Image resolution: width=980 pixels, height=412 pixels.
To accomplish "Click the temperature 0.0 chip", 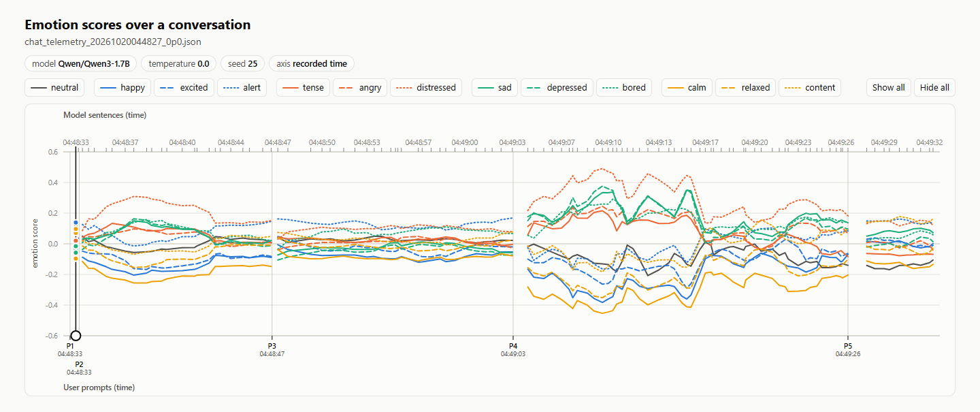I will pyautogui.click(x=179, y=63).
